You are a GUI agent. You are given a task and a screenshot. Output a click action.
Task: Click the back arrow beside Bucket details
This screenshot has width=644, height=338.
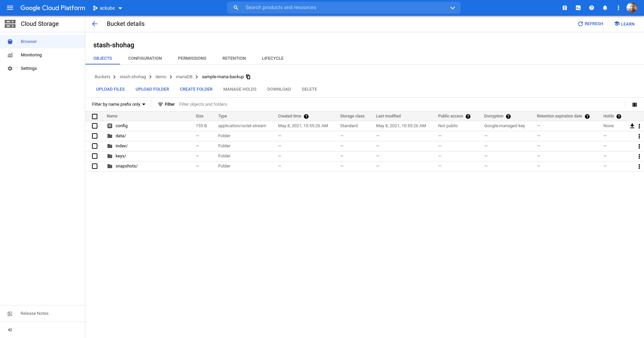pos(95,24)
